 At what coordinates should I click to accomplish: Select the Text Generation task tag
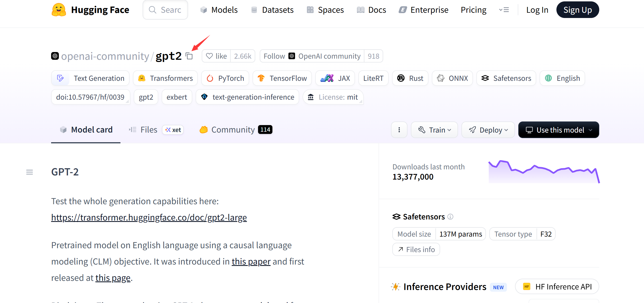pyautogui.click(x=90, y=78)
